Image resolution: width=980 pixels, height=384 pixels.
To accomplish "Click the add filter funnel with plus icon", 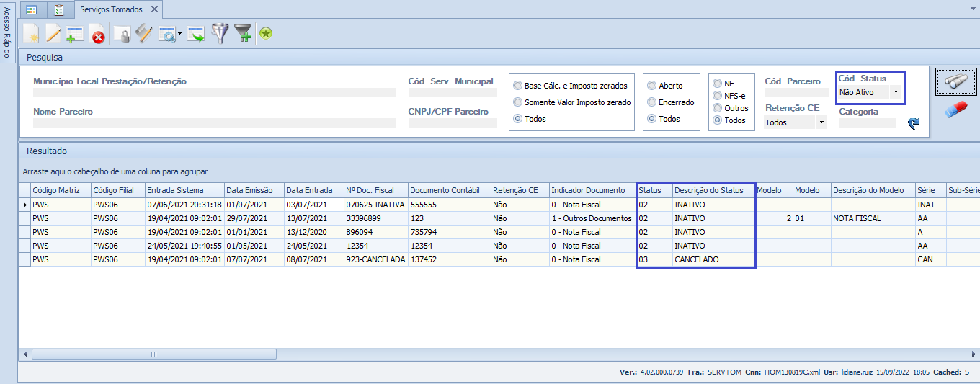I will pyautogui.click(x=244, y=34).
